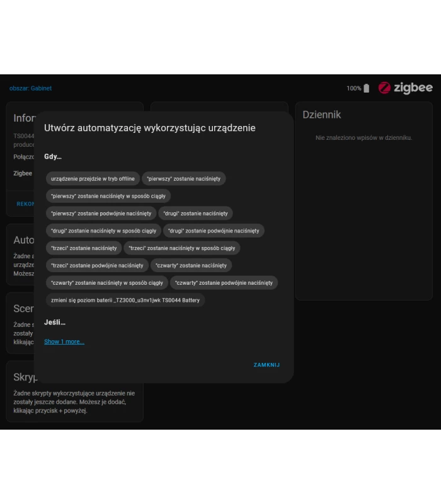Click the Zigbee logo icon

[384, 88]
